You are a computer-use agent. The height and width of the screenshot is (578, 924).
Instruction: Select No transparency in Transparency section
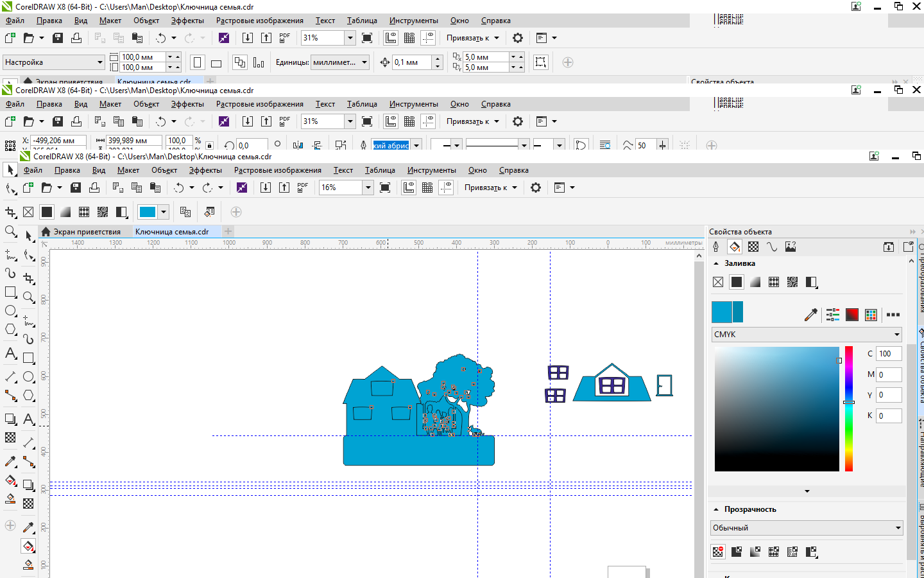click(x=718, y=552)
